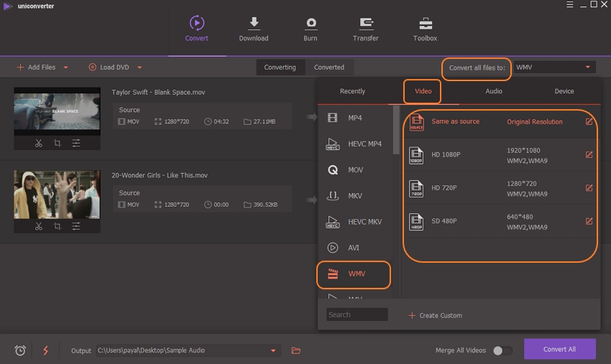Crop the Wonder Girls Like This video
The height and width of the screenshot is (364, 611).
(x=58, y=226)
